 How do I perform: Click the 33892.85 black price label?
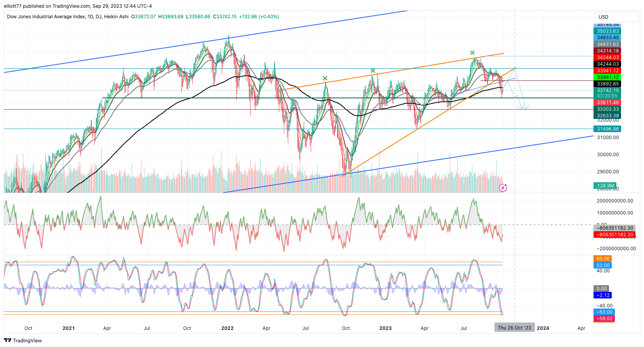pos(607,84)
